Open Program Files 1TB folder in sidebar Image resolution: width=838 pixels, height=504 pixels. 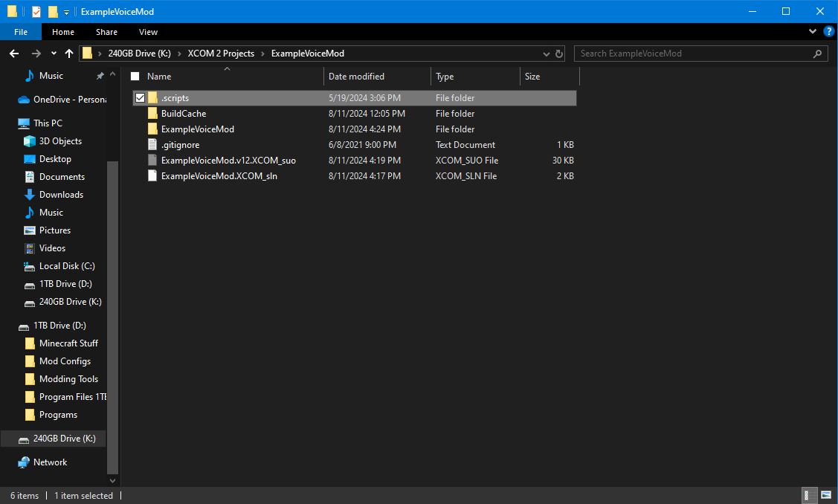click(65, 397)
